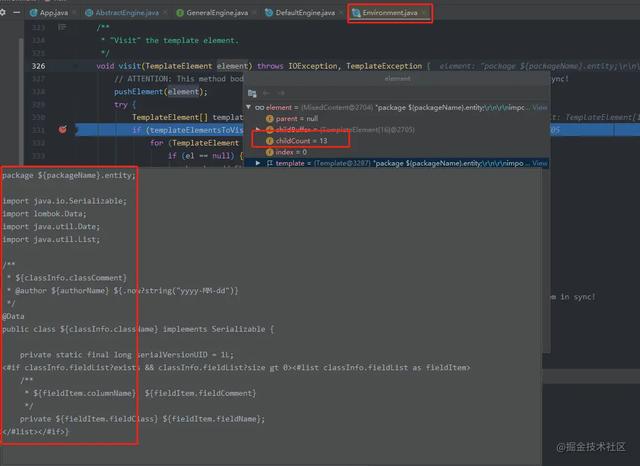Close the Environment.java tab
The image size is (640, 466).
click(x=424, y=13)
